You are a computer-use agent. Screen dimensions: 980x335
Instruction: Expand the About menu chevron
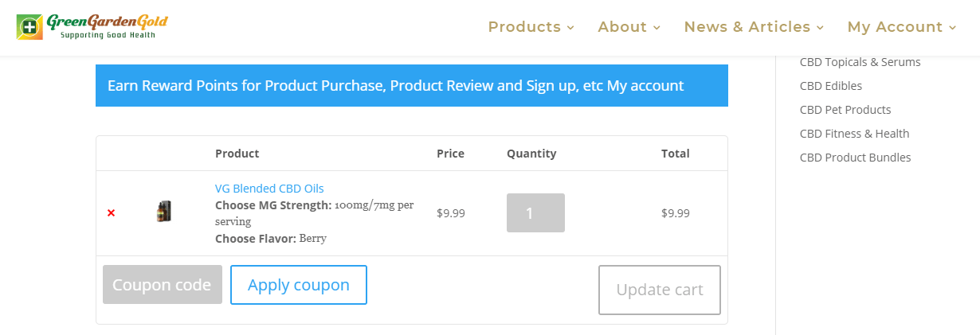(657, 28)
